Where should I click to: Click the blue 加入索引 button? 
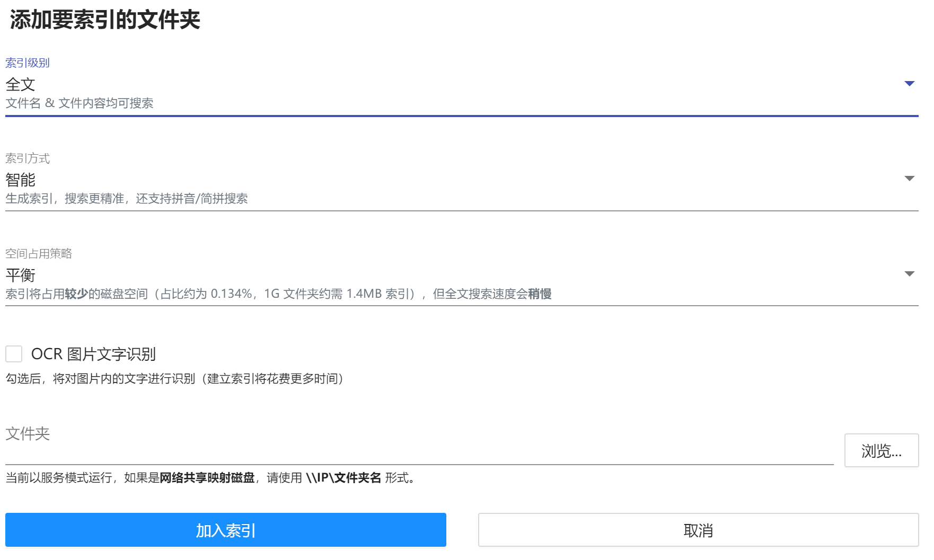226,530
